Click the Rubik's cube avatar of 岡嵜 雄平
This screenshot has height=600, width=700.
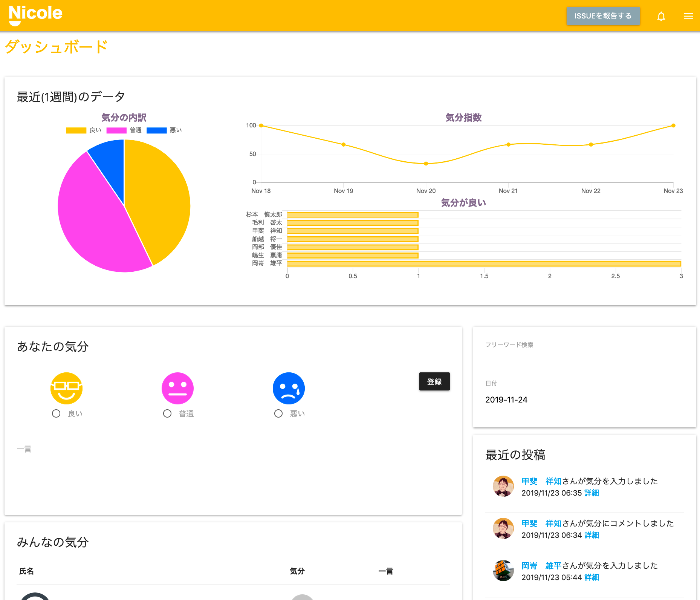(503, 571)
